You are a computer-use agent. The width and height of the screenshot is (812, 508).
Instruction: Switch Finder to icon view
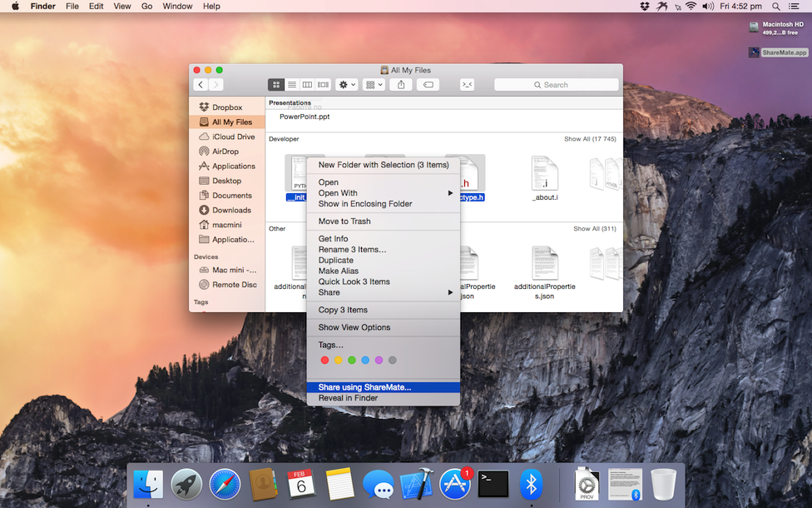(x=276, y=84)
